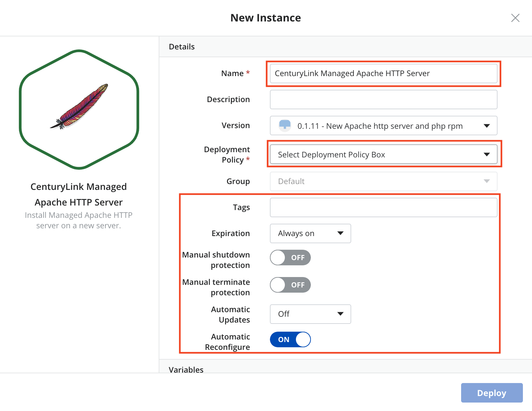Viewport: 532px width, 411px height.
Task: Toggle Manual shutdown protection switch
Action: (x=290, y=258)
